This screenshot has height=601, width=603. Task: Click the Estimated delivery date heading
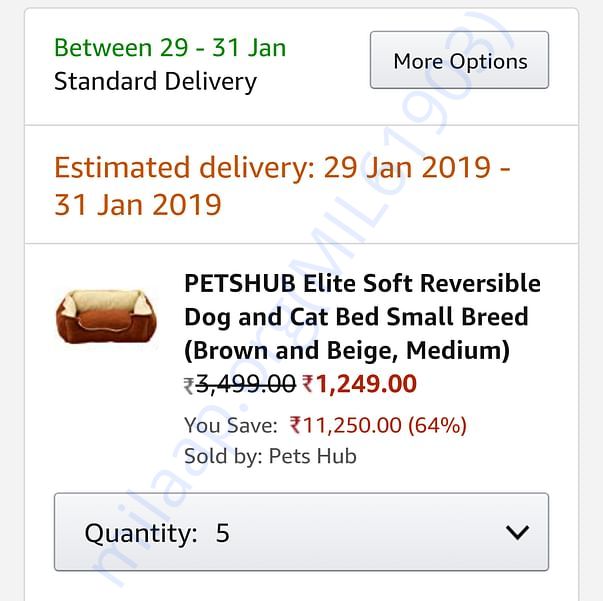(x=282, y=186)
